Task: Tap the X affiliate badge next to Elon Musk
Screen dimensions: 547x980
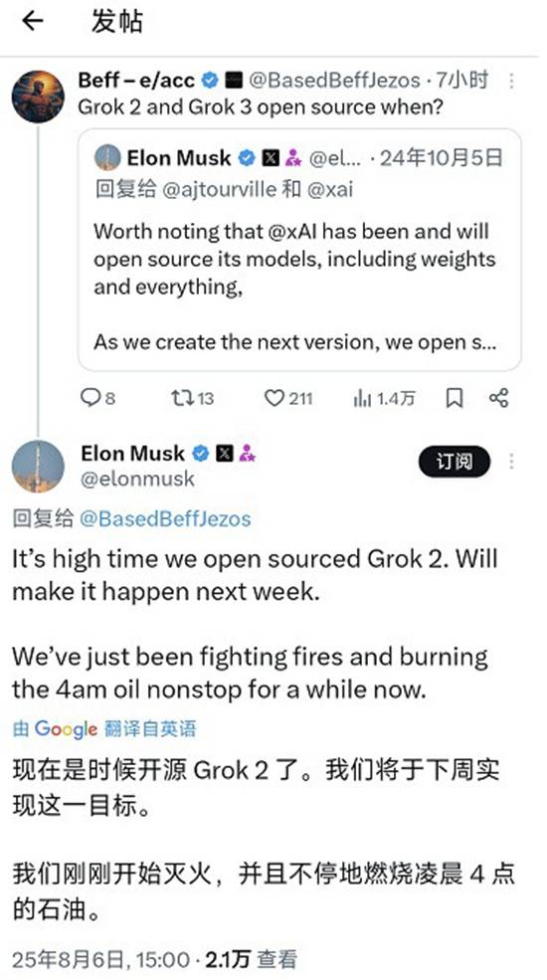Action: coord(224,454)
